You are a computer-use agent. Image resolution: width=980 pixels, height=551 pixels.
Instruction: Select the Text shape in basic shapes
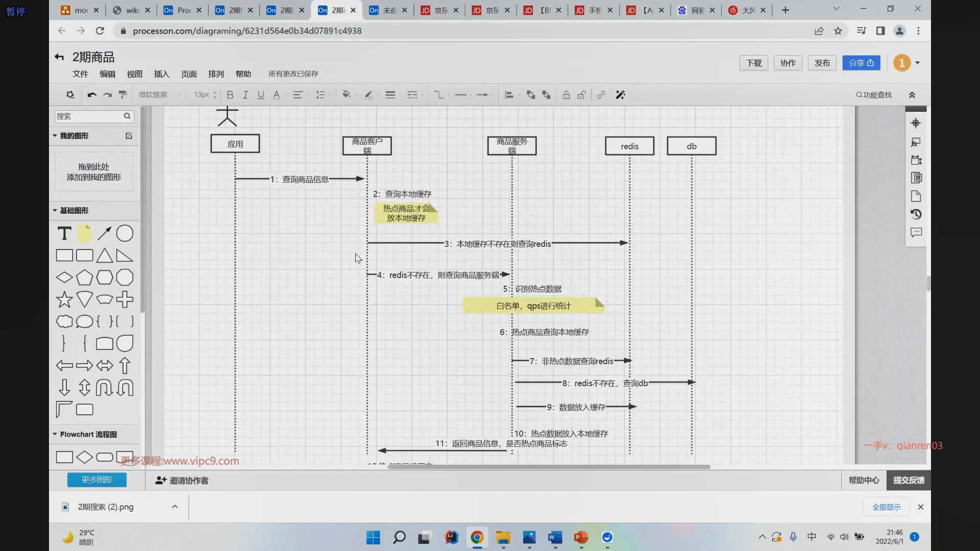(x=64, y=234)
